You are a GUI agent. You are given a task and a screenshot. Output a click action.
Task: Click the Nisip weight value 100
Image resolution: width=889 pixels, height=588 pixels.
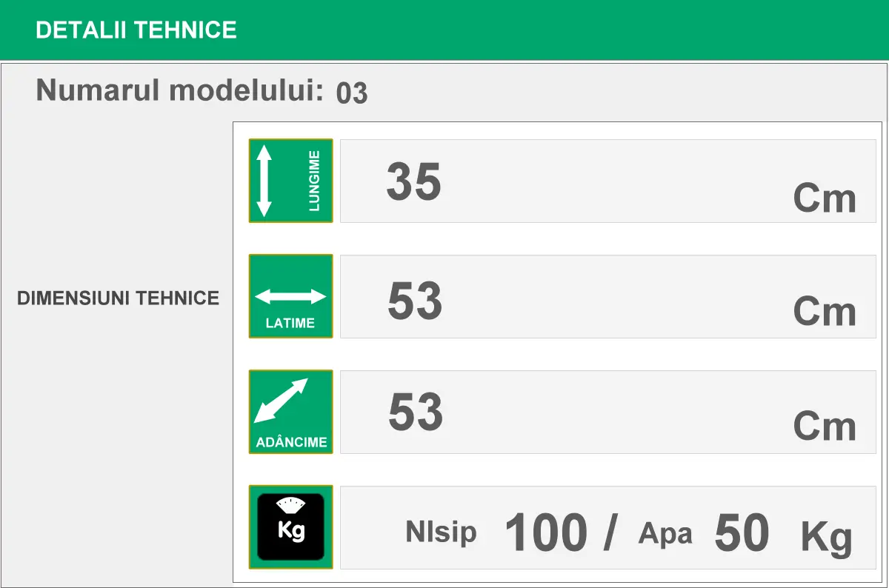[x=546, y=532]
